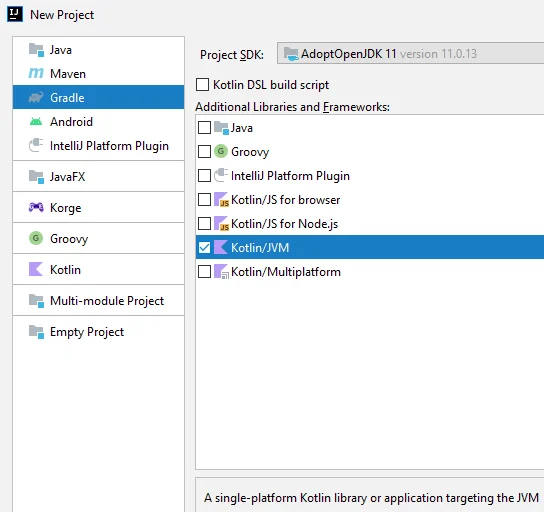Enable Kotlin DSL build script checkbox

tap(202, 84)
